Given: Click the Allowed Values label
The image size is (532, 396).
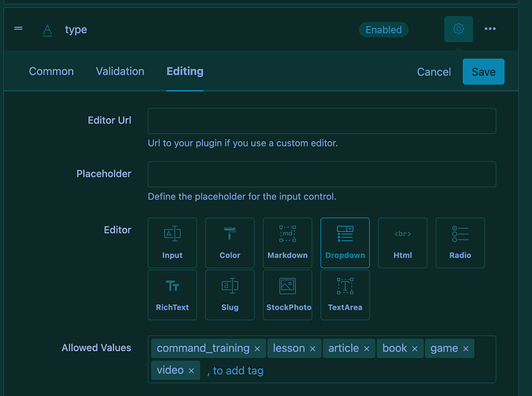Looking at the screenshot, I should click(x=97, y=348).
